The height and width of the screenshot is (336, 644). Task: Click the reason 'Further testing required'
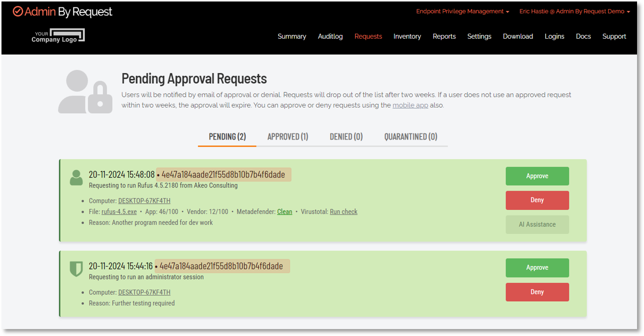(x=143, y=303)
